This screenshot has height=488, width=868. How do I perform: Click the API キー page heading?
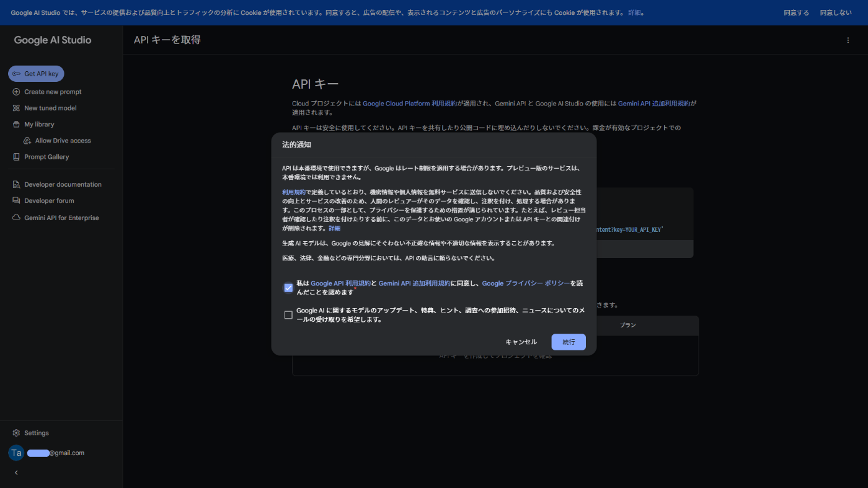click(316, 84)
